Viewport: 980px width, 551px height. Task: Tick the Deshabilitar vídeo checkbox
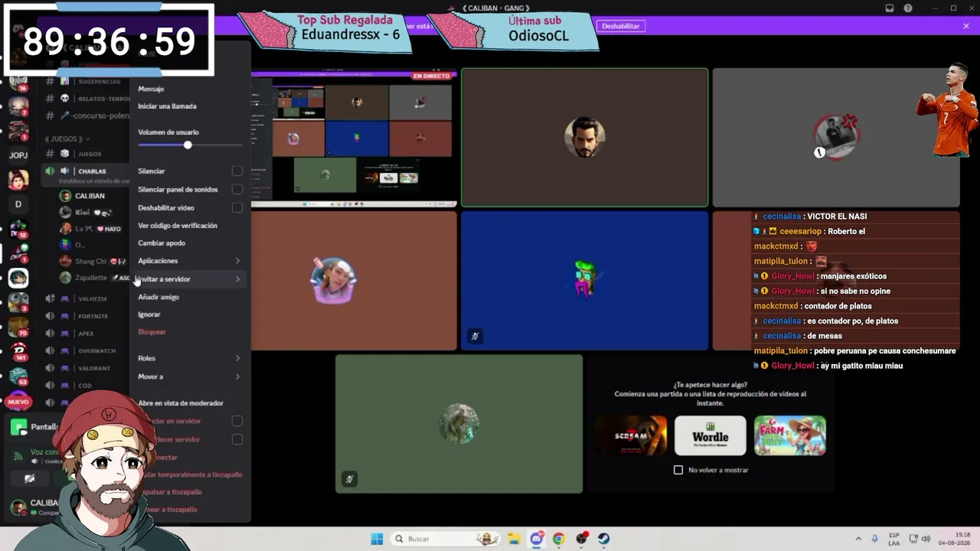pyautogui.click(x=237, y=207)
